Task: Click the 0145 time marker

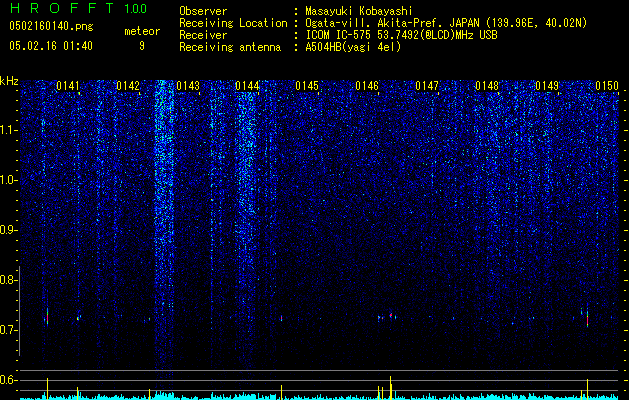Action: (307, 86)
